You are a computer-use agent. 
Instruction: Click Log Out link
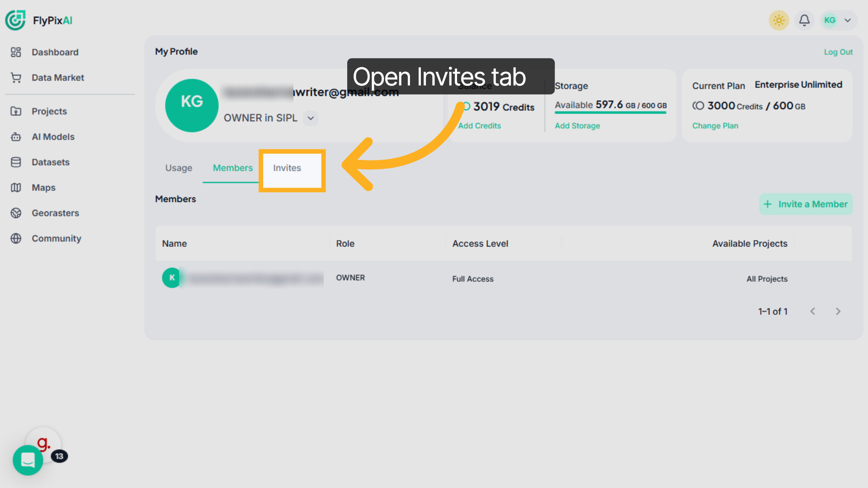click(838, 52)
